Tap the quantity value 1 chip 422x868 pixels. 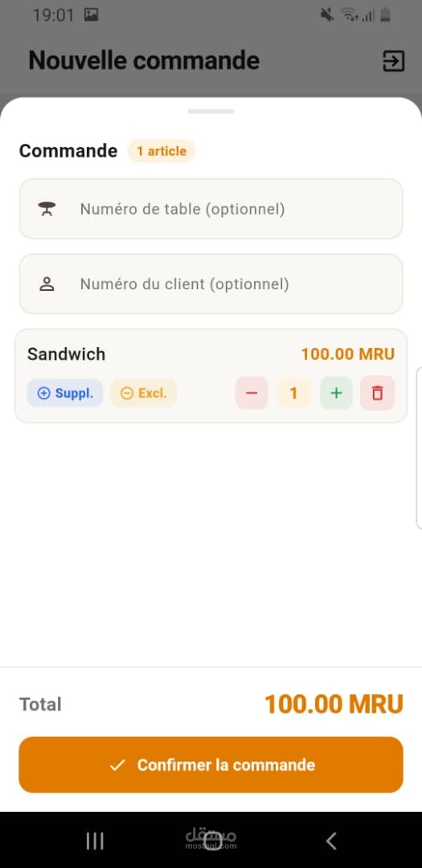coord(293,393)
